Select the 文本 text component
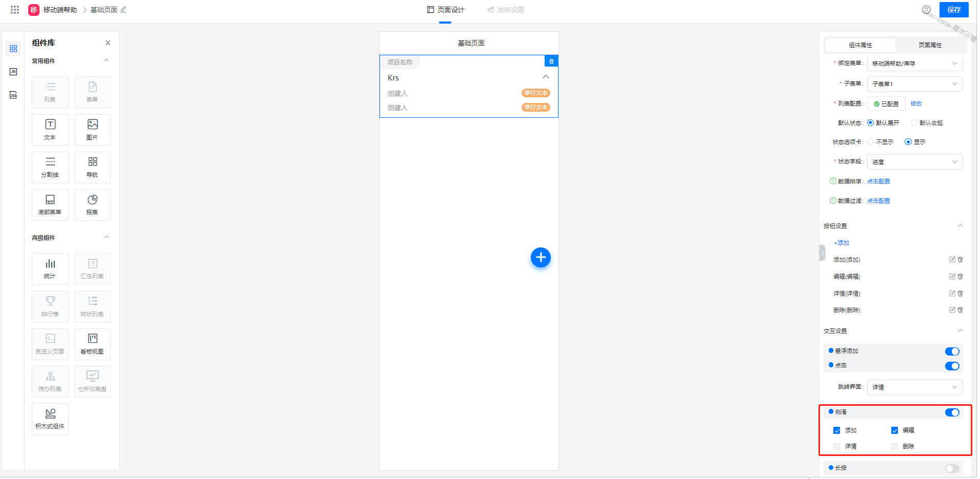This screenshot has height=479, width=980. coord(50,130)
